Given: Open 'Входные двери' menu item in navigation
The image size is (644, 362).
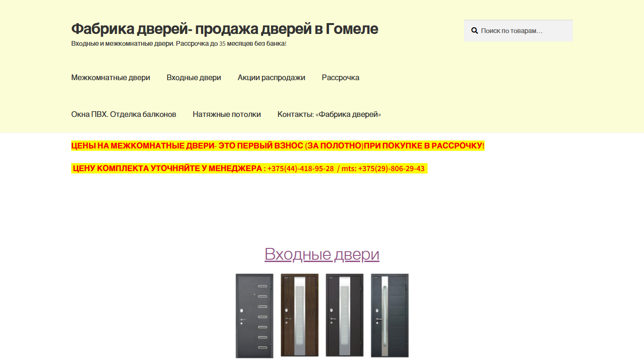Looking at the screenshot, I should click(194, 78).
